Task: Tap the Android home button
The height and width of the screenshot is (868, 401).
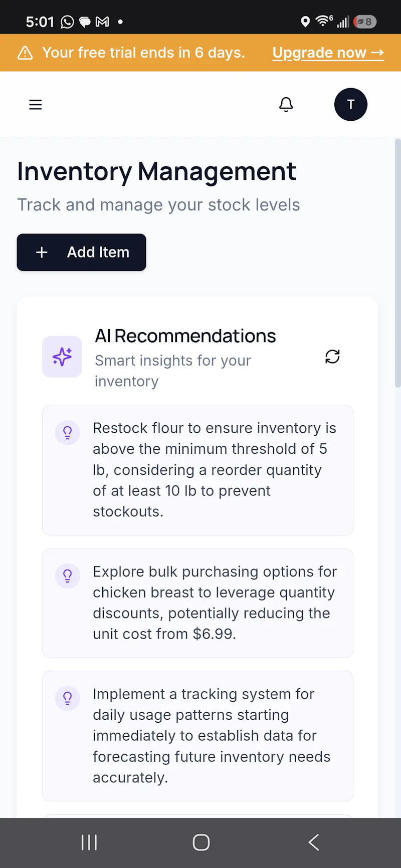Action: pyautogui.click(x=201, y=842)
